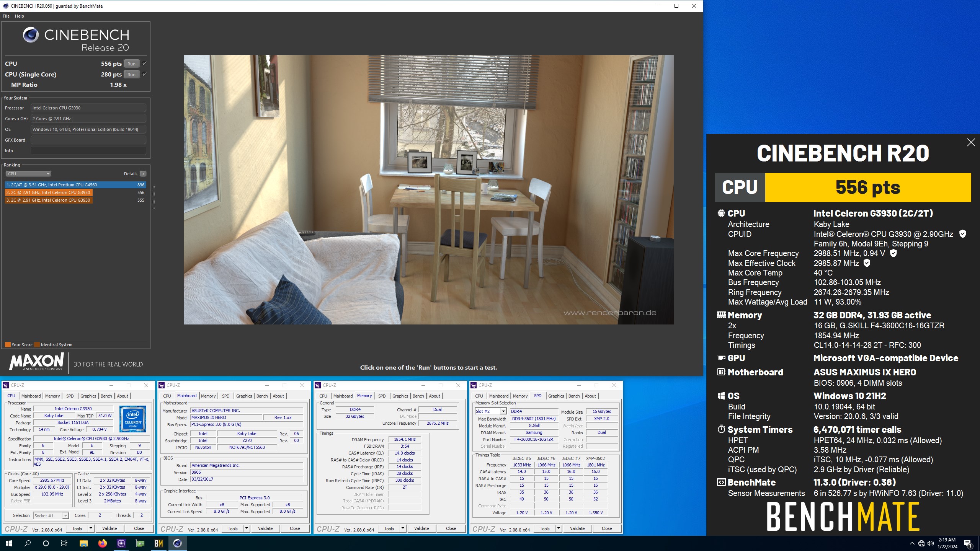Click Validate in the SPD CPU-Z window
Screen dimensions: 980x551
(x=577, y=528)
